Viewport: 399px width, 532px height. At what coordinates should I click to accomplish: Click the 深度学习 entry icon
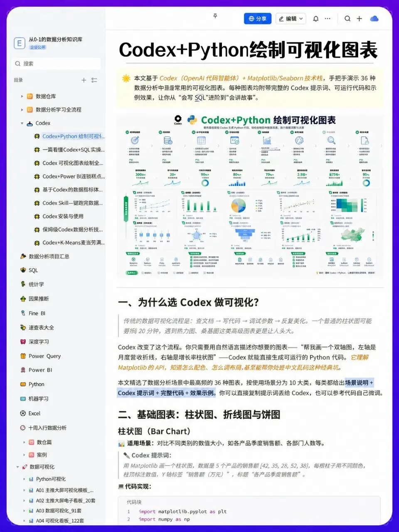[x=23, y=342]
